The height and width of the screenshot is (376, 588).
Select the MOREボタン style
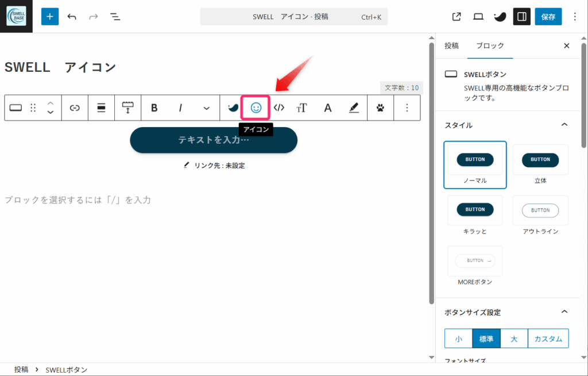point(475,266)
